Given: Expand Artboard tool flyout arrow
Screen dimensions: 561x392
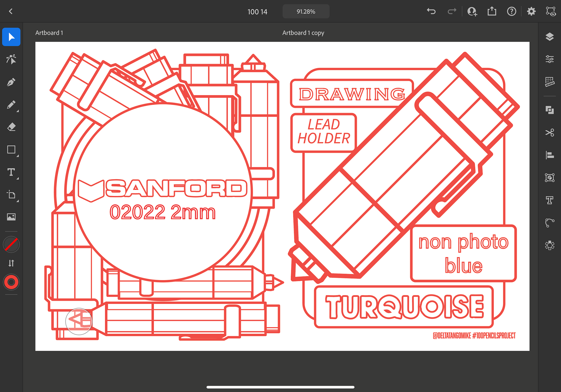Looking at the screenshot, I should pyautogui.click(x=18, y=201).
